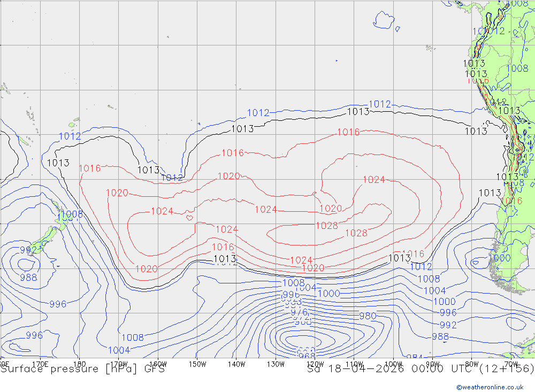
Task: Select the 120W longitude axis label
Action: point(315,364)
